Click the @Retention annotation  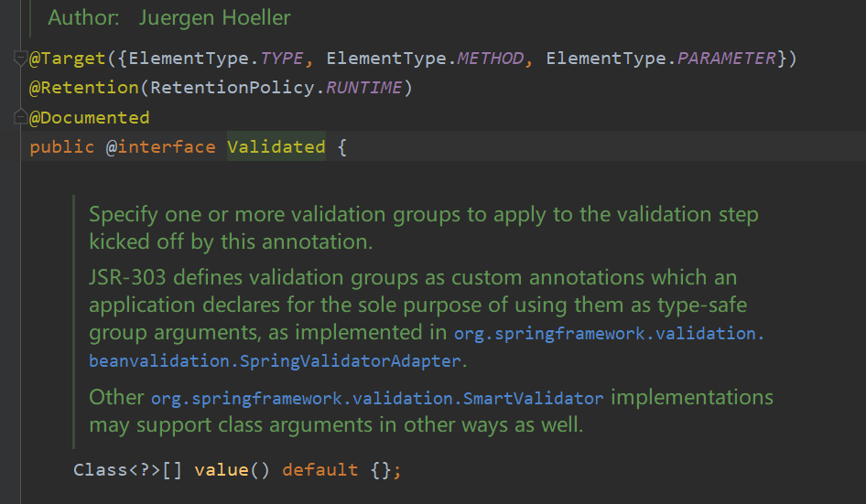tap(84, 87)
